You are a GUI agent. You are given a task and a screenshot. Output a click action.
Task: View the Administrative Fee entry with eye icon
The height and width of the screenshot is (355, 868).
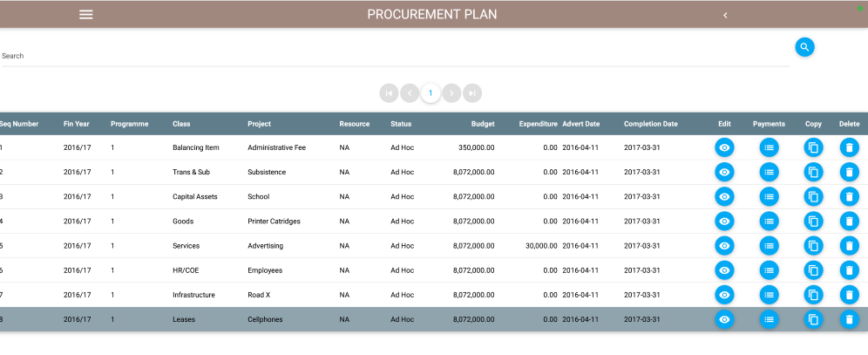pos(724,147)
